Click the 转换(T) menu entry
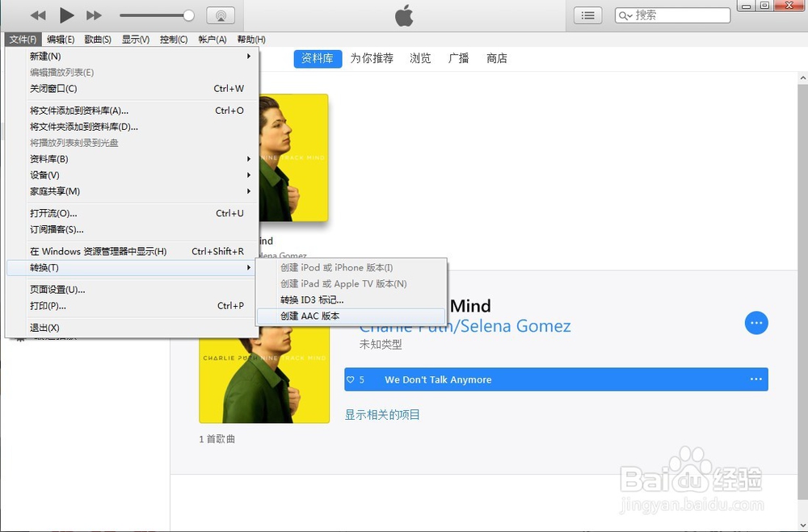The height and width of the screenshot is (532, 808). pos(132,267)
